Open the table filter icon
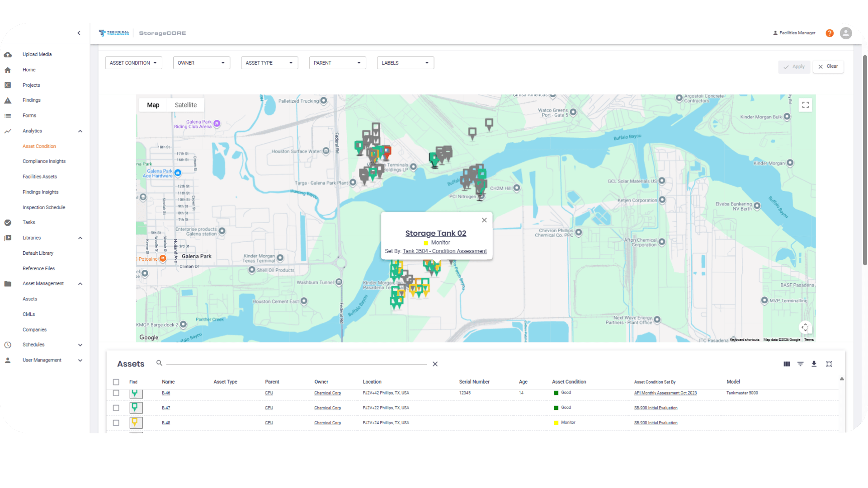868x488 pixels. pyautogui.click(x=800, y=364)
